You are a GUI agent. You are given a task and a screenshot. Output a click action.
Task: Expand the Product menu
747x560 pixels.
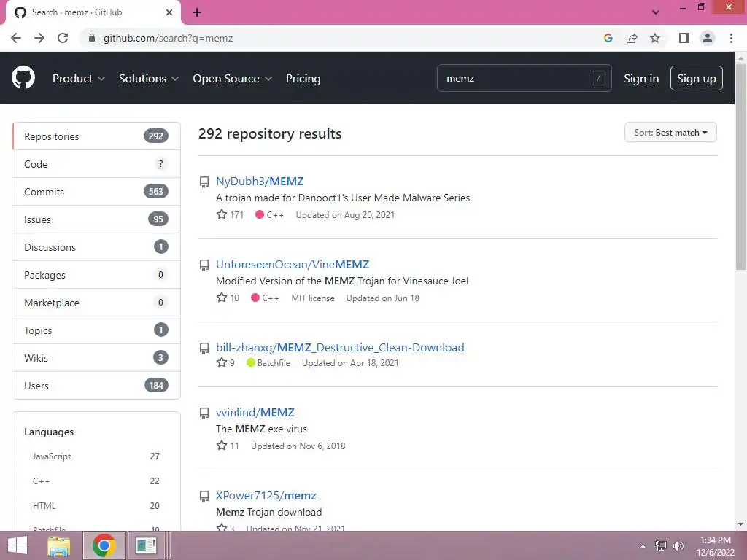(79, 79)
